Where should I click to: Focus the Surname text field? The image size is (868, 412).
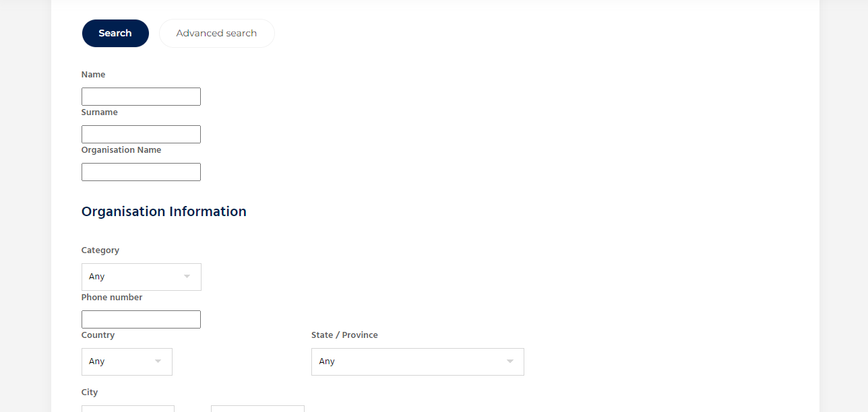coord(141,134)
